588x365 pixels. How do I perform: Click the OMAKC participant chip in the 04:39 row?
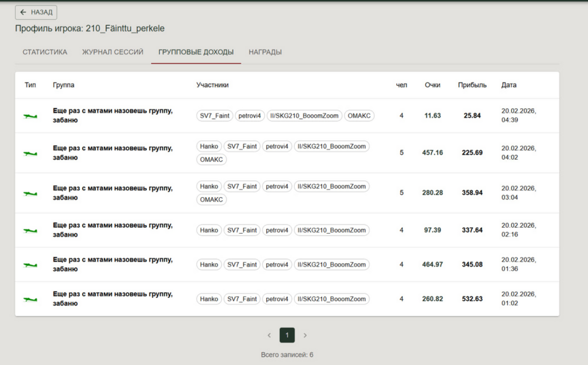(359, 116)
